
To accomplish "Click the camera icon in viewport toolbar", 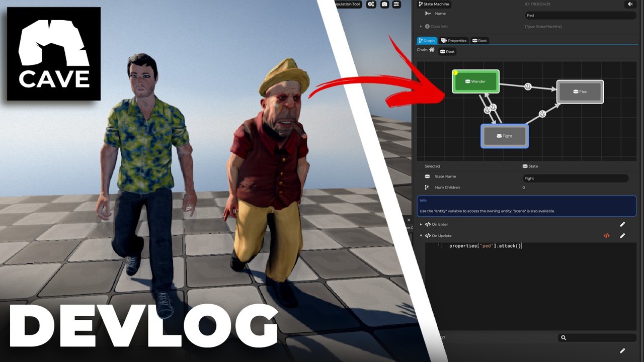I will pos(384,4).
